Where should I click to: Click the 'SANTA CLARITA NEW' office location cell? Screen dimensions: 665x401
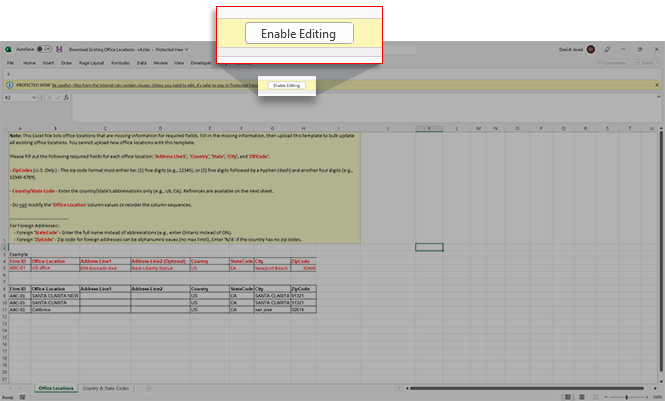tap(55, 295)
